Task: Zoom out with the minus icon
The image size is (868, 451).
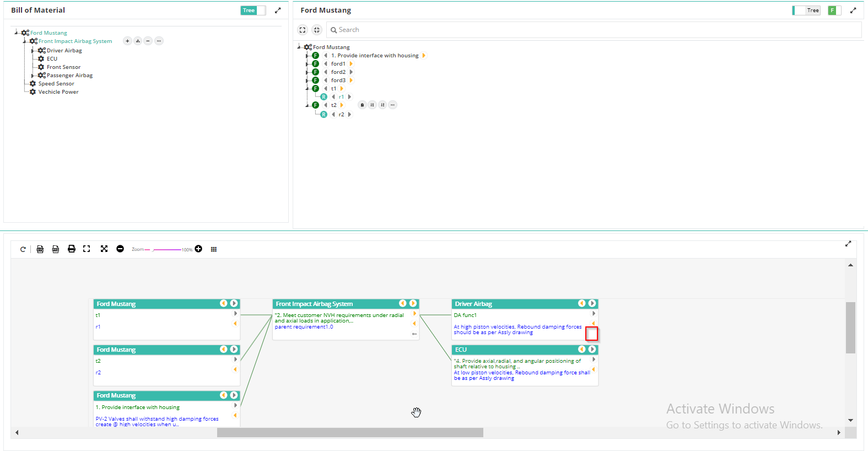Action: click(120, 249)
